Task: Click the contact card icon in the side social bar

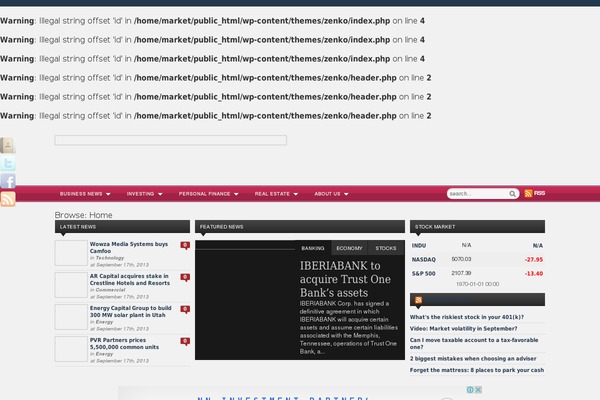Action: click(8, 145)
